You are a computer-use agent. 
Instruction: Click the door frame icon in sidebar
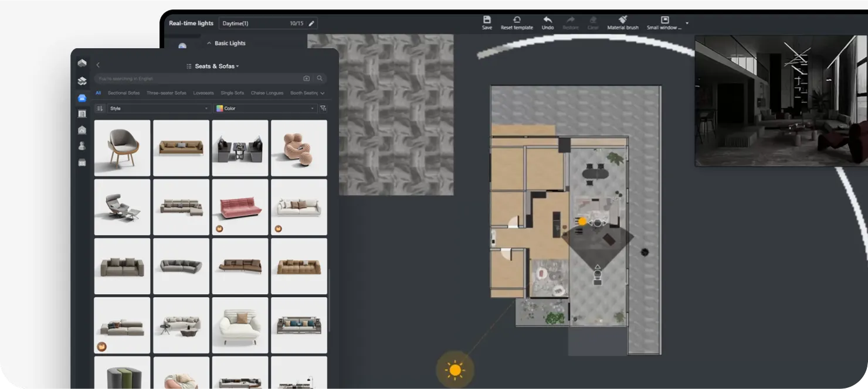pos(82,114)
